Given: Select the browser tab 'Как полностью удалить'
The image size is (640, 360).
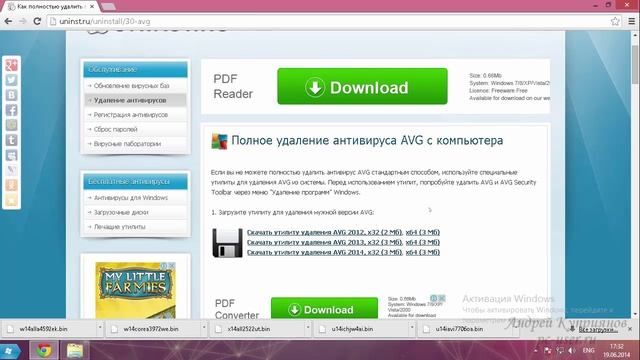Looking at the screenshot, I should click(x=49, y=7).
